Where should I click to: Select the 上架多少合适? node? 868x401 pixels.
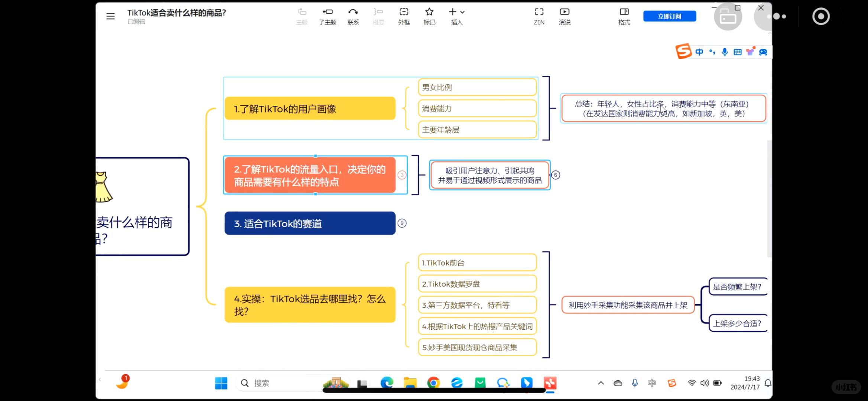tap(738, 323)
